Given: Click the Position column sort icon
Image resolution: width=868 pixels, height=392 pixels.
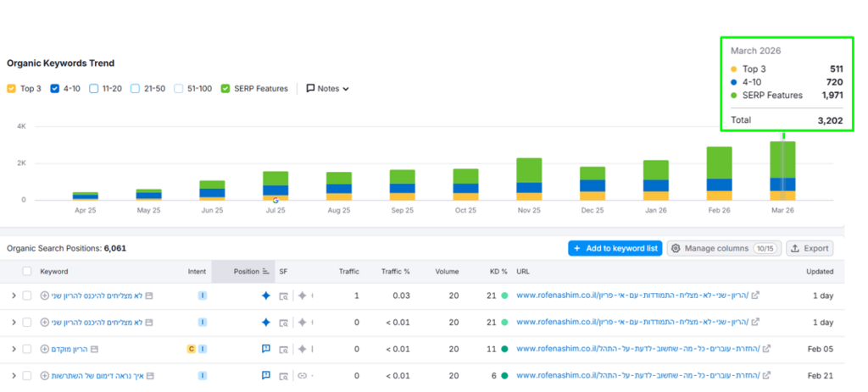Looking at the screenshot, I should (266, 272).
